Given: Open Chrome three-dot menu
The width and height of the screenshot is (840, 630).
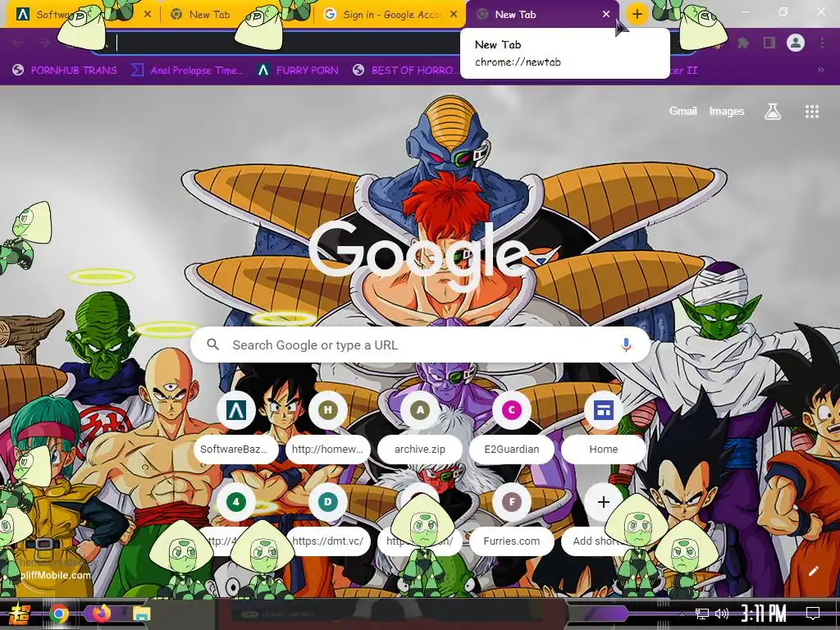Looking at the screenshot, I should coord(822,43).
